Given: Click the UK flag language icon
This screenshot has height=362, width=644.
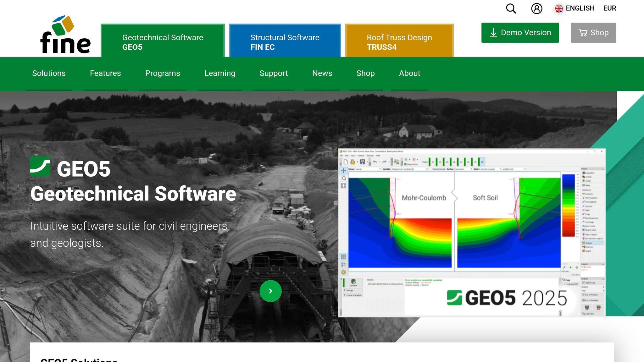Looking at the screenshot, I should [559, 8].
